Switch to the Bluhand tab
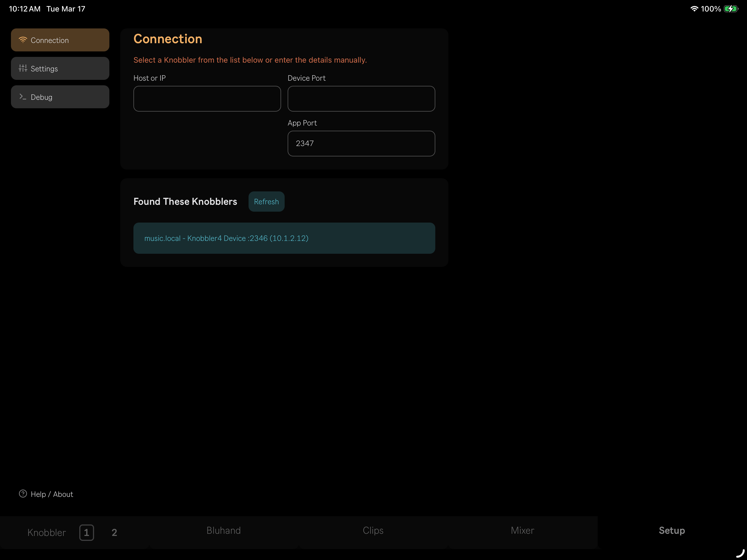747x560 pixels. [x=224, y=530]
